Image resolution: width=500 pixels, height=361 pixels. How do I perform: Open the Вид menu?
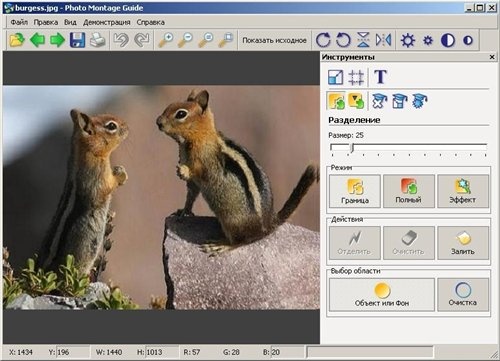70,22
